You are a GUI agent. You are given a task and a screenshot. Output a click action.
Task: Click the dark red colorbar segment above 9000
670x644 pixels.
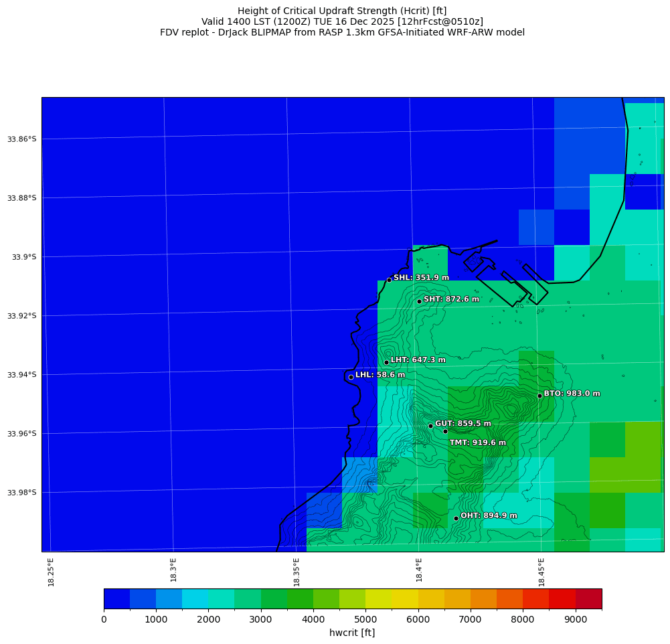pyautogui.click(x=588, y=598)
